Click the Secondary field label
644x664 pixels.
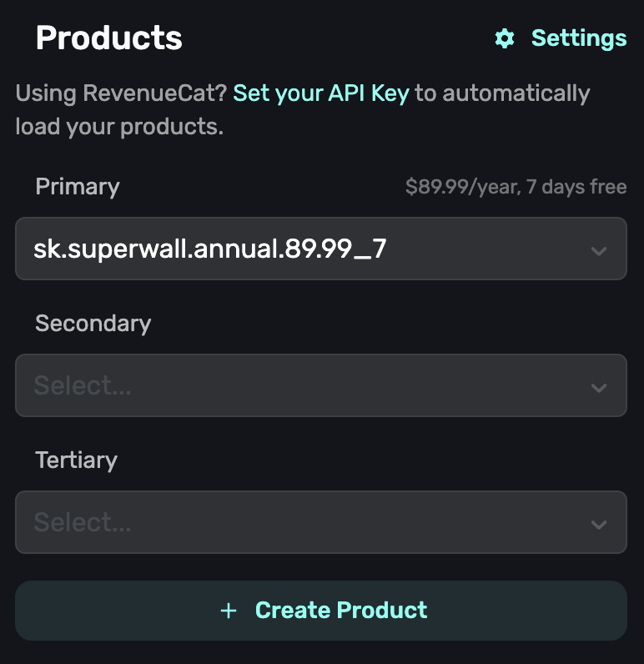[x=93, y=324]
